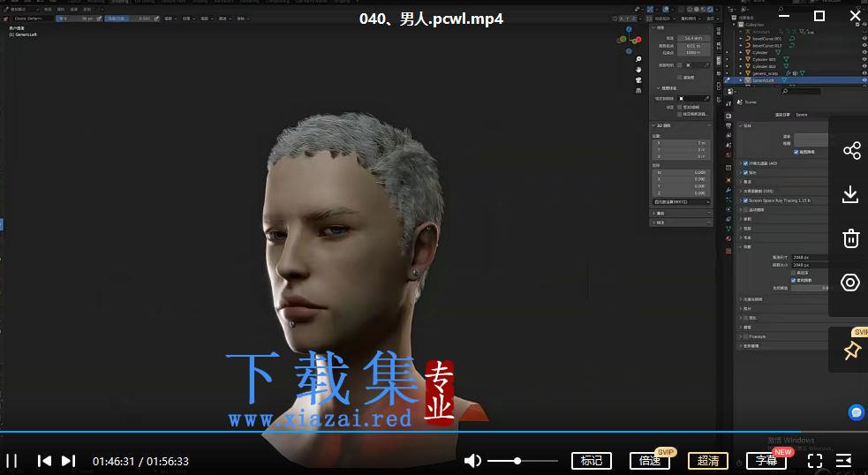Toggle the Freestyle checkbox
This screenshot has width=868, height=475.
[x=745, y=336]
